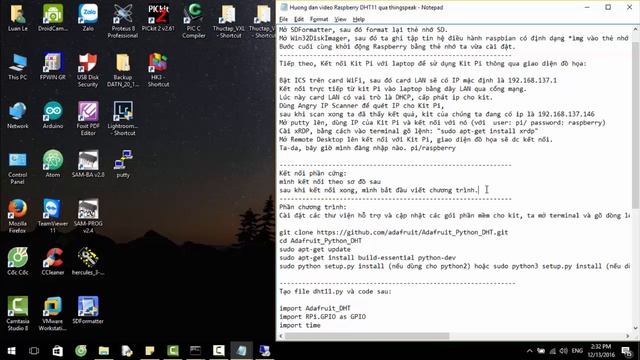Launch the Zalo desktop icon
The width and height of the screenshot is (640, 360).
pos(88,18)
